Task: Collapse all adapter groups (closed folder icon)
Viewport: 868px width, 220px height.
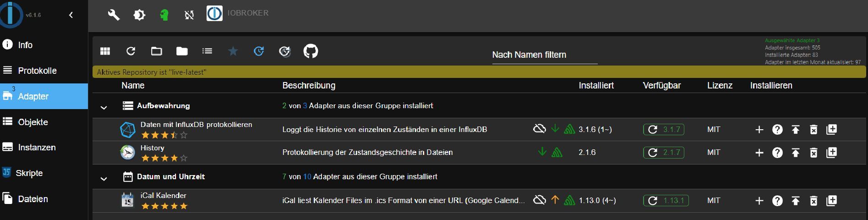Action: [x=182, y=51]
